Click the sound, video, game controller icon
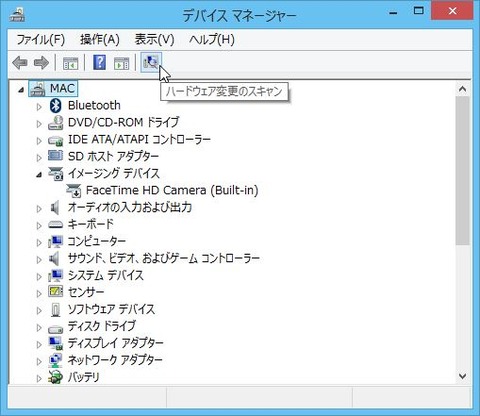 [x=55, y=259]
